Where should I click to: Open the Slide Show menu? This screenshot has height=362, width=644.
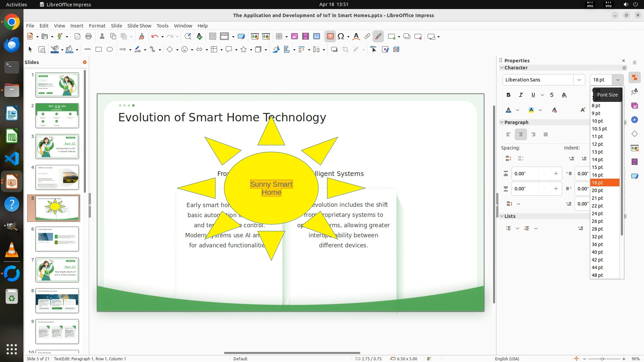(x=139, y=26)
